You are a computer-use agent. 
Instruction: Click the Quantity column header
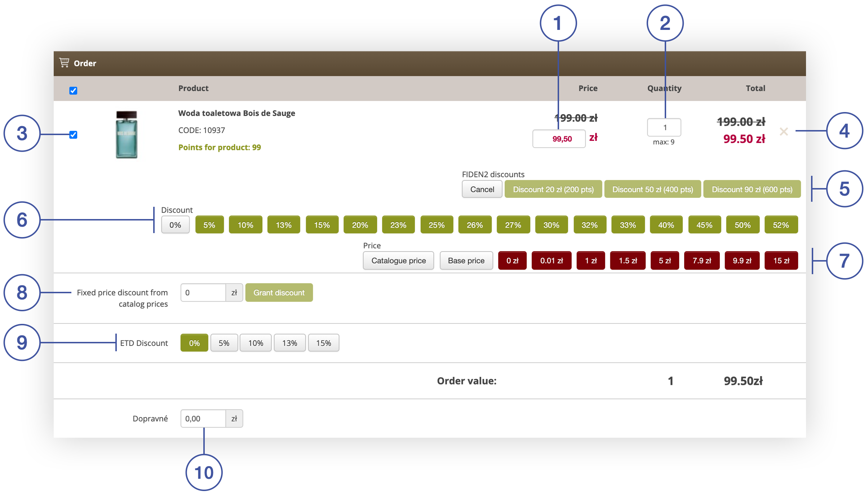[664, 88]
